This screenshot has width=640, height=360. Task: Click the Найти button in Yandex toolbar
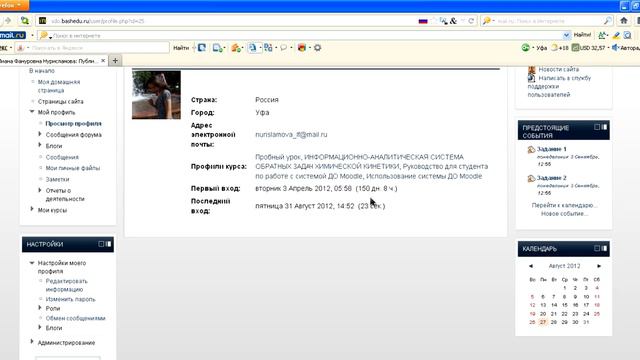181,48
